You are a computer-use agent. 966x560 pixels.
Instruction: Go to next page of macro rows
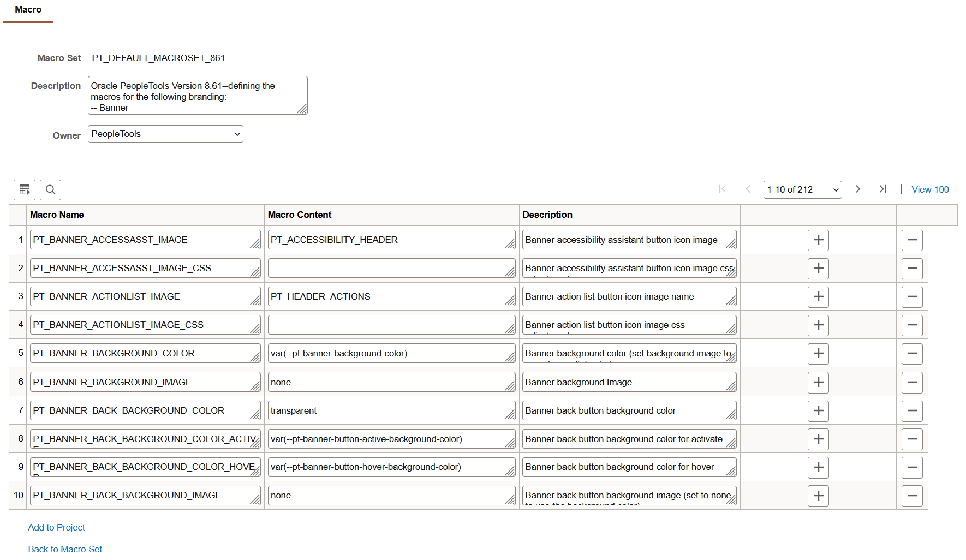857,189
